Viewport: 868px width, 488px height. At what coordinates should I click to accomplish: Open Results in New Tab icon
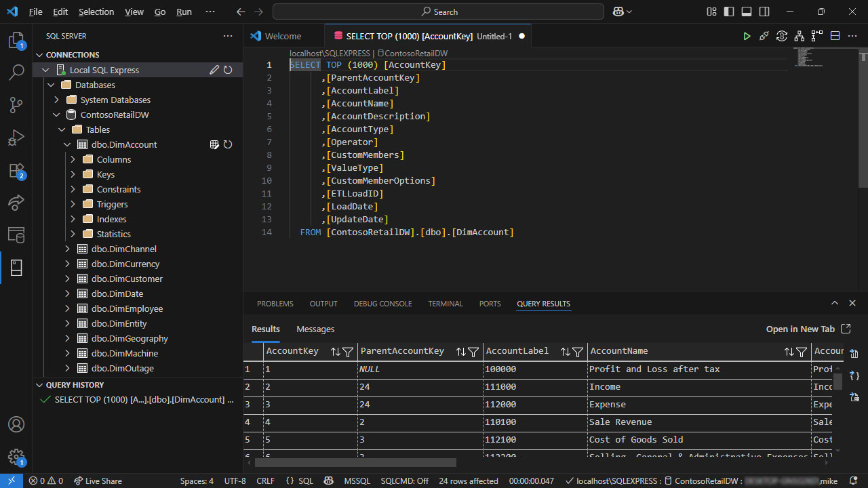click(x=846, y=329)
